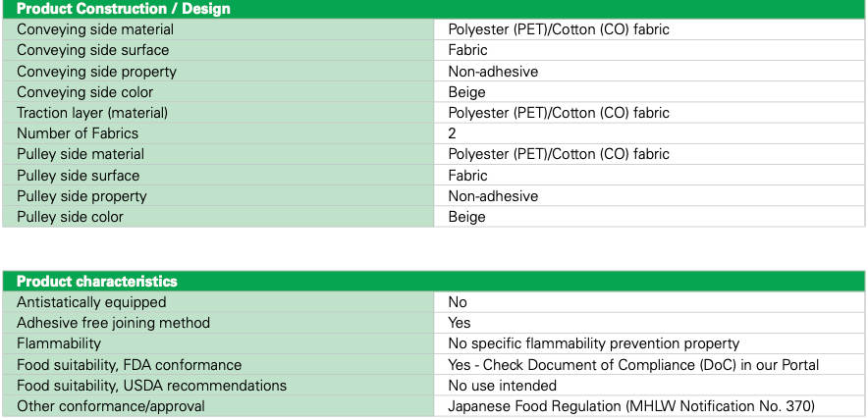
Task: Click the Conveying side property label
Action: click(96, 71)
